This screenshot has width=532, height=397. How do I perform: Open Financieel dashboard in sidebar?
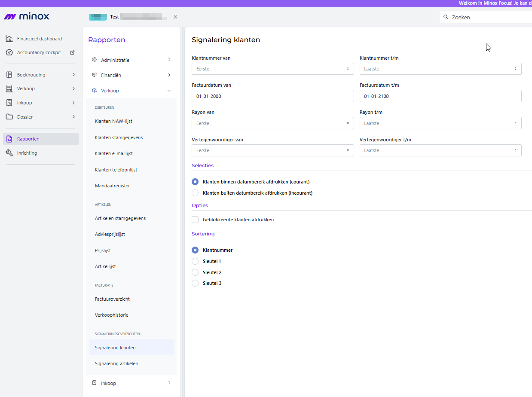coord(40,39)
